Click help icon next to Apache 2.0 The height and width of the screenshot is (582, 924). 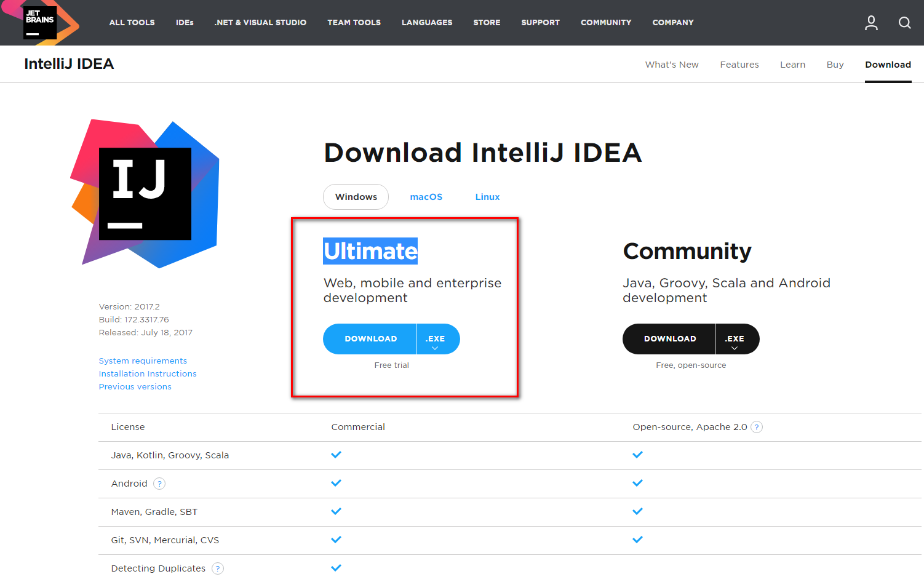757,427
